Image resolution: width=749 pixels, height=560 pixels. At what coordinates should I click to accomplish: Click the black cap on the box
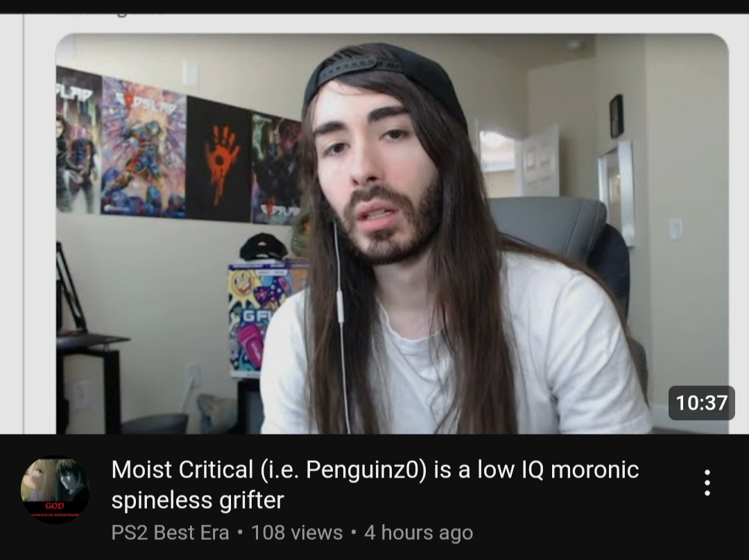click(x=264, y=247)
